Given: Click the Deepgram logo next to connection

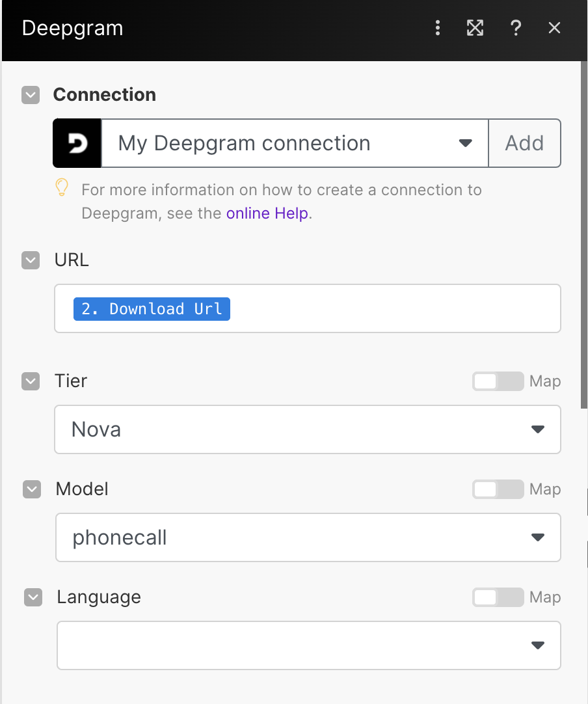Looking at the screenshot, I should tap(77, 143).
